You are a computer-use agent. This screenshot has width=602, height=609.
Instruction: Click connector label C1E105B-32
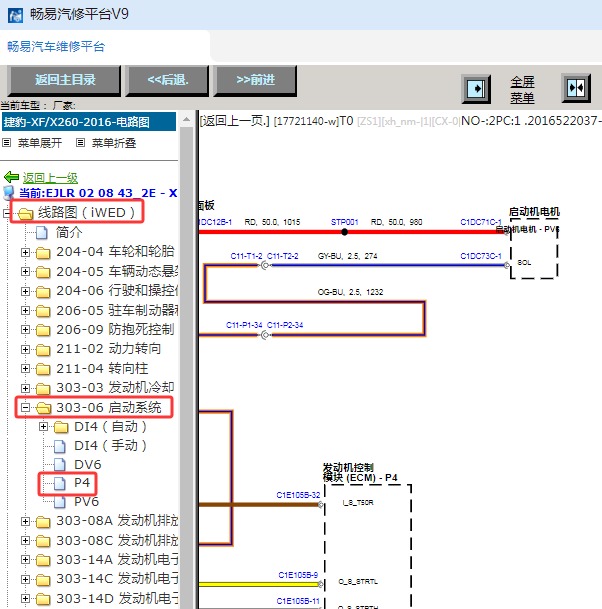298,495
